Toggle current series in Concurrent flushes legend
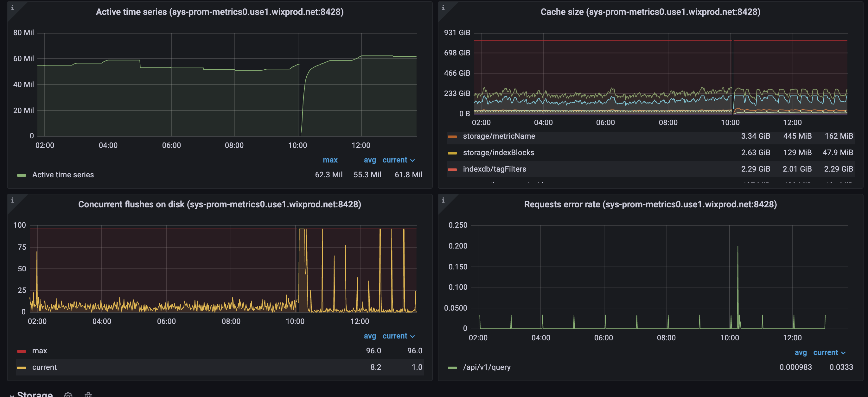868x397 pixels. click(44, 367)
